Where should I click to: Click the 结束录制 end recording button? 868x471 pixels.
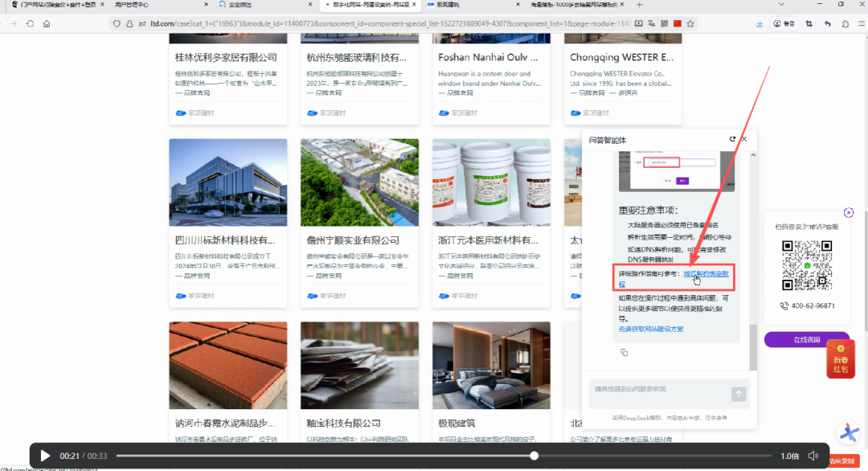(x=842, y=461)
